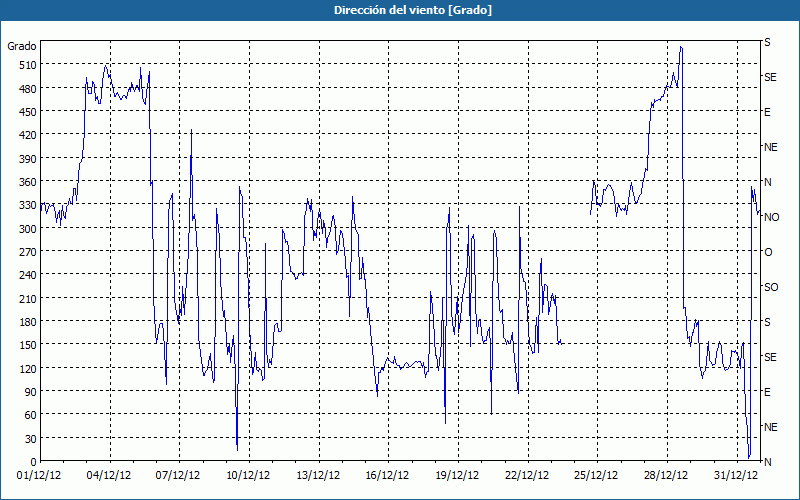Click the 'S' compass label beside the 180 gridline
The height and width of the screenshot is (500, 800).
(767, 322)
